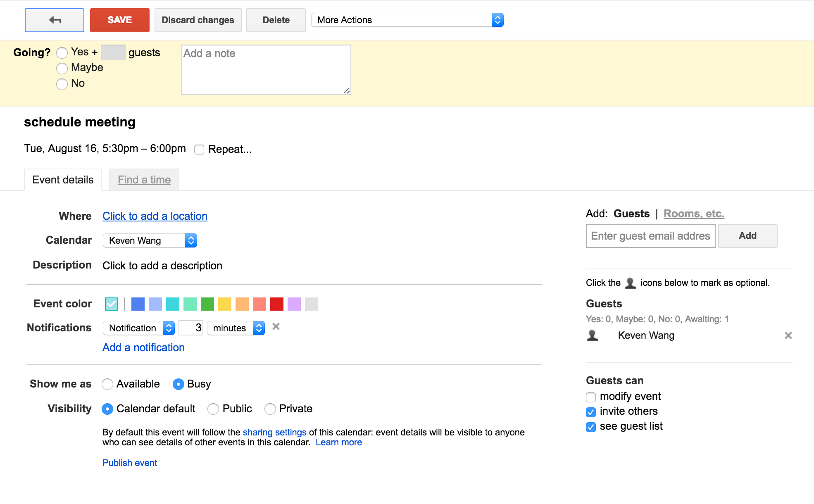Select the Private visibility option
The image size is (814, 504).
click(x=270, y=409)
